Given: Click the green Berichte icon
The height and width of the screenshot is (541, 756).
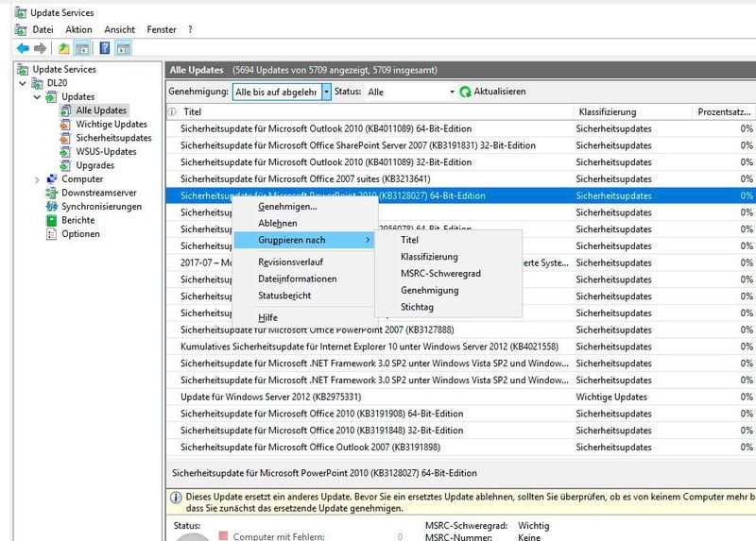Looking at the screenshot, I should click(51, 220).
